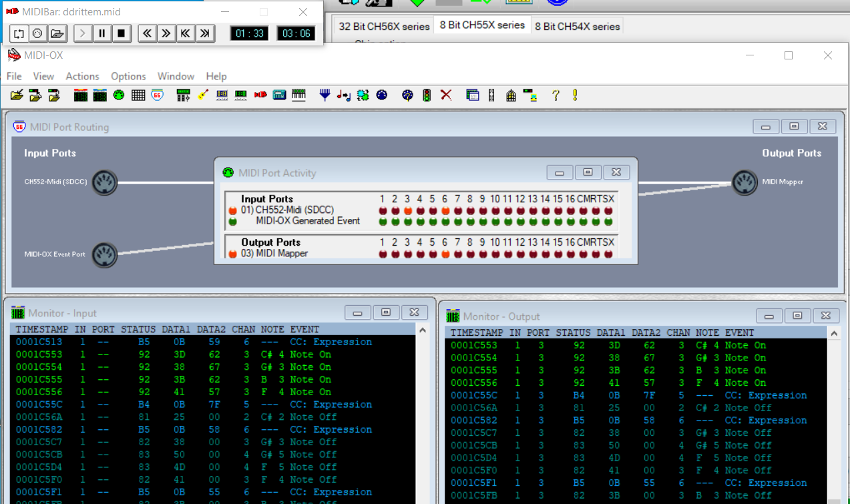Viewport: 850px width, 504px height.
Task: Open the grid-shaped port status toolbar icon
Action: coord(138,95)
